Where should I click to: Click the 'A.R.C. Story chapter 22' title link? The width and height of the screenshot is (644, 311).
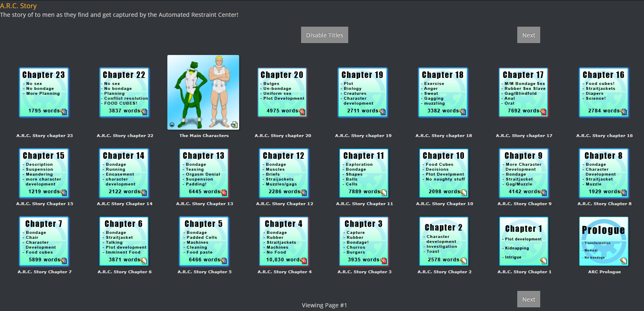pos(125,135)
